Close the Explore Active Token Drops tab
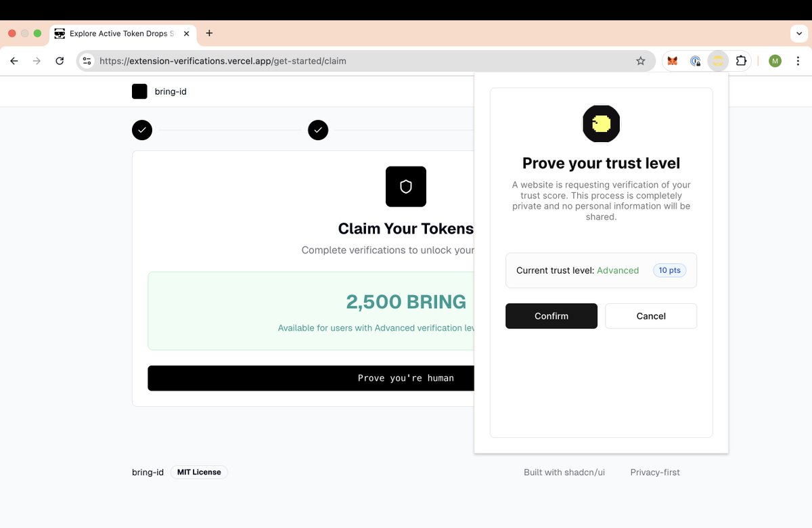 [187, 33]
